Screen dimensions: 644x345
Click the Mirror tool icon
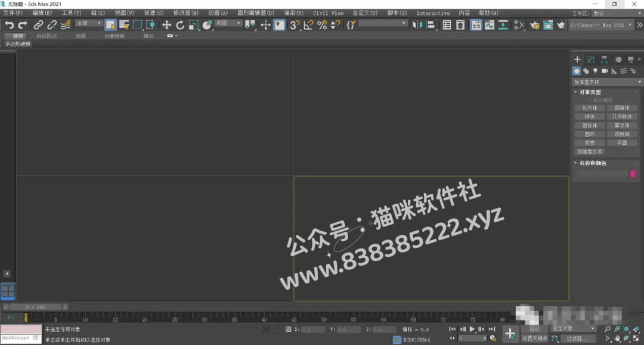tap(417, 25)
